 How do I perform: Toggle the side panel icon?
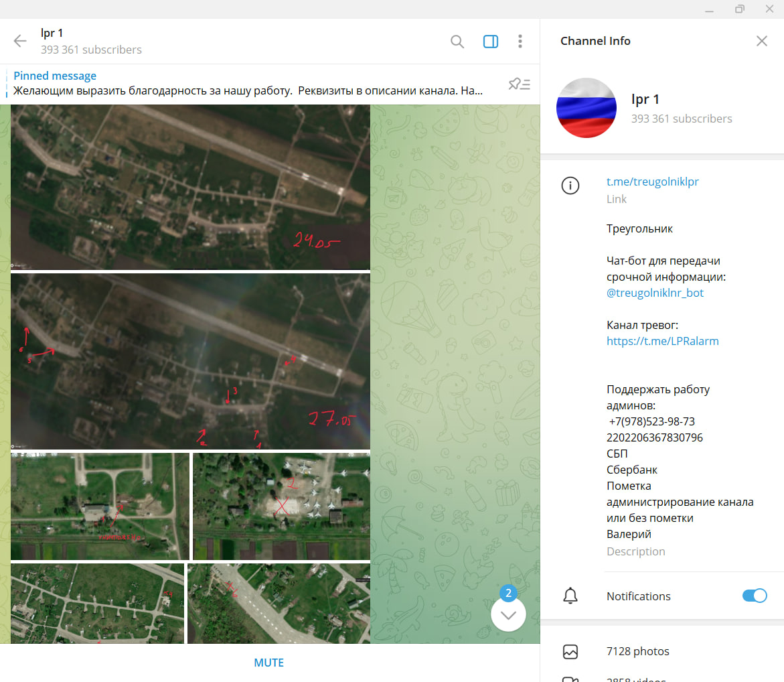coord(491,42)
